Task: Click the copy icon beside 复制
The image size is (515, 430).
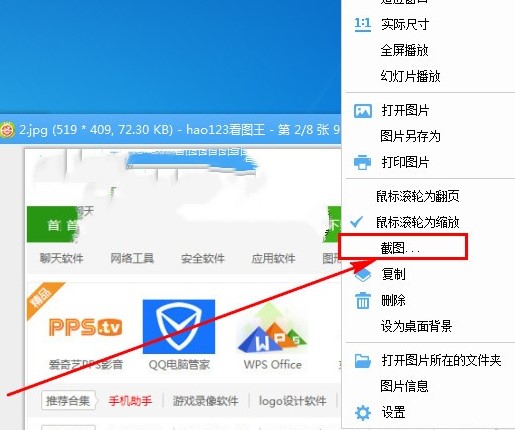Action: point(363,275)
